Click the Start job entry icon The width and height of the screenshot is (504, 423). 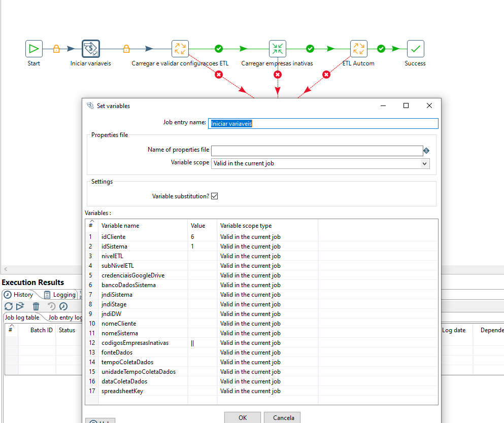click(33, 48)
